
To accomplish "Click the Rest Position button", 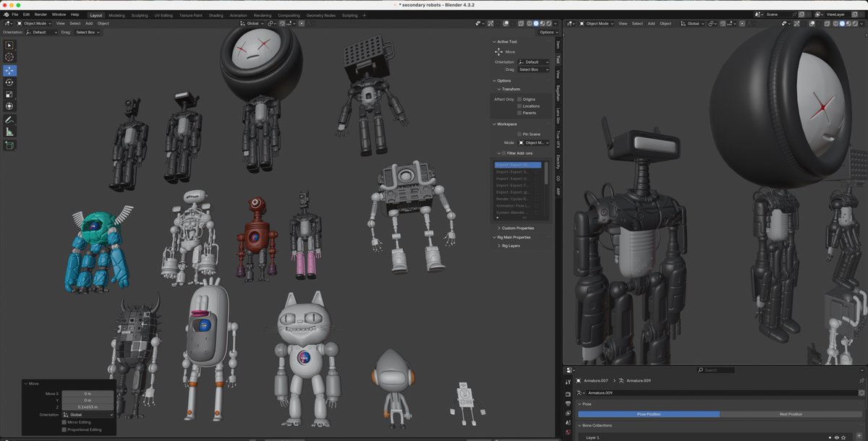I will pyautogui.click(x=790, y=414).
